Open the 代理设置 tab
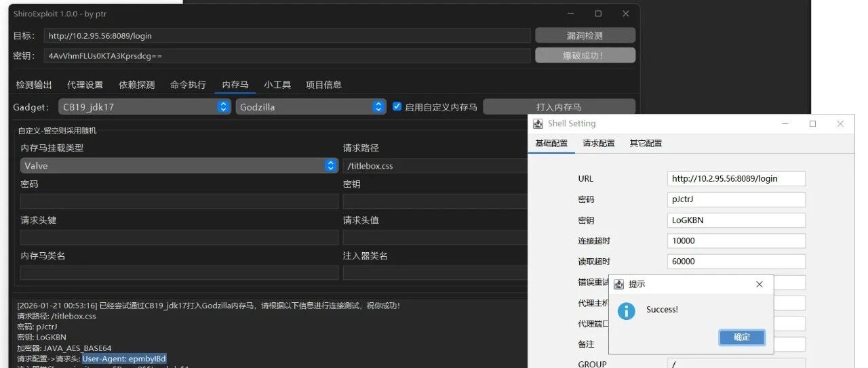The image size is (868, 368). click(85, 85)
